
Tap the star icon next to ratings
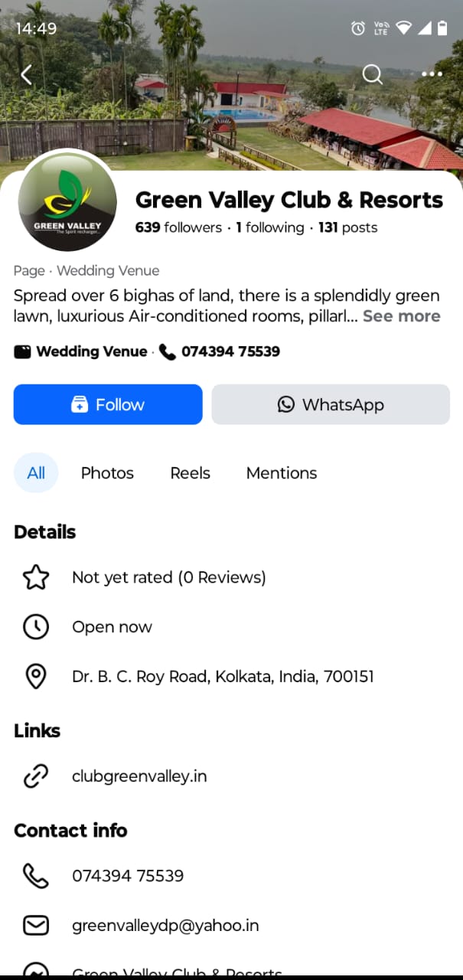pyautogui.click(x=36, y=577)
